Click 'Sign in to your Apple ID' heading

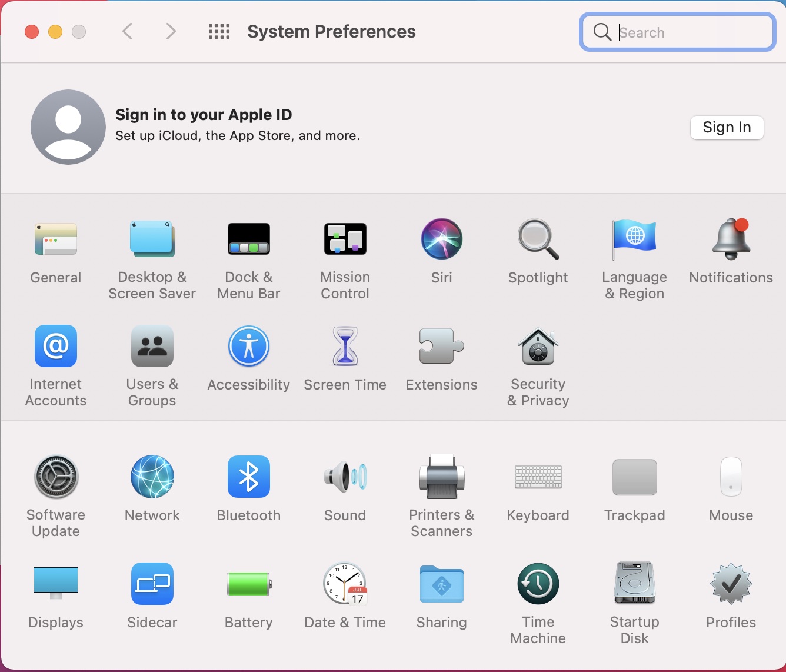[x=204, y=114]
